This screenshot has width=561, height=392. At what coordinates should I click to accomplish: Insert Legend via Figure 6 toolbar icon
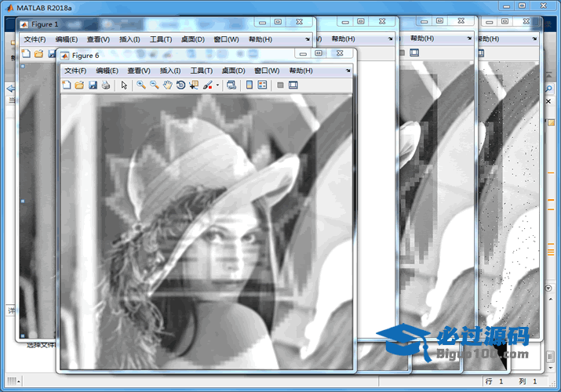pos(262,85)
